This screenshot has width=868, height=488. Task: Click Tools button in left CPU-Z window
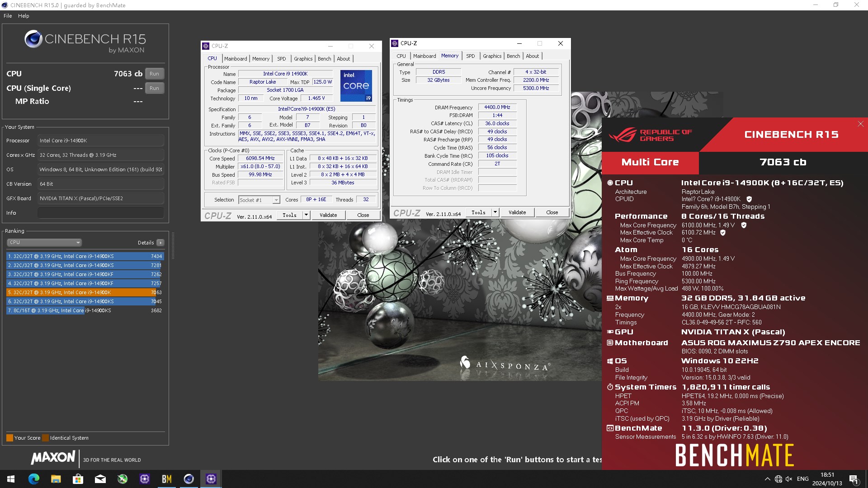[x=289, y=215]
